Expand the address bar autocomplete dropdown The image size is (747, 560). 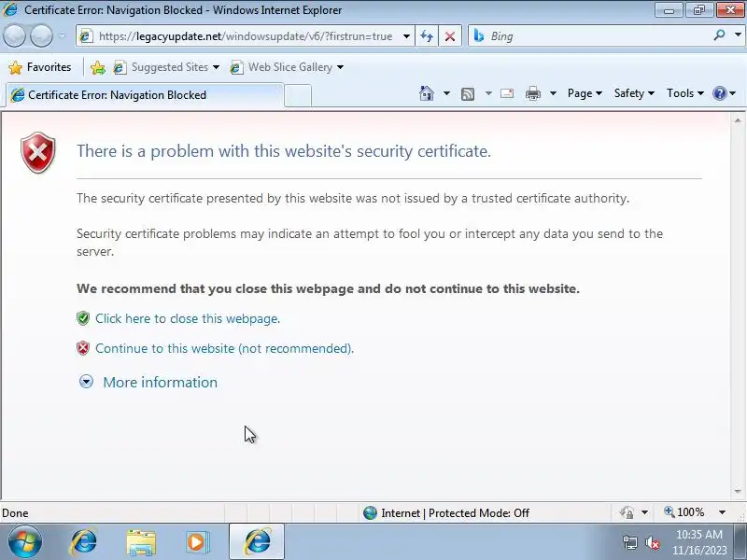point(406,36)
